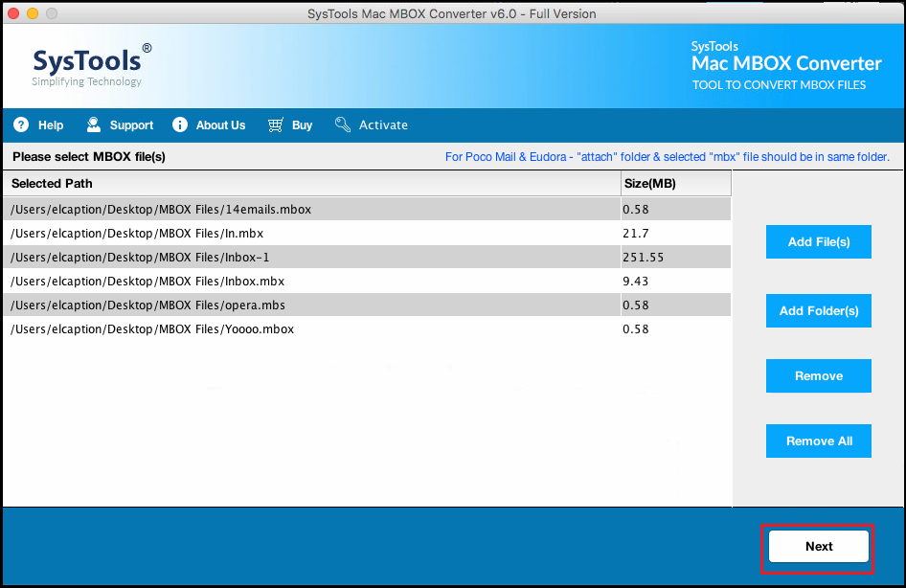This screenshot has width=906, height=588.
Task: Close the window with red button
Action: tap(13, 13)
